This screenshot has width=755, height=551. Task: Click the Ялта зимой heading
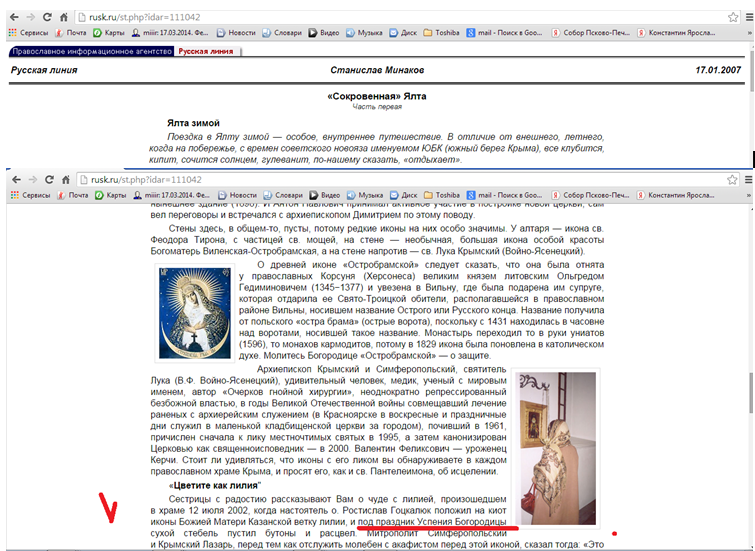[193, 123]
